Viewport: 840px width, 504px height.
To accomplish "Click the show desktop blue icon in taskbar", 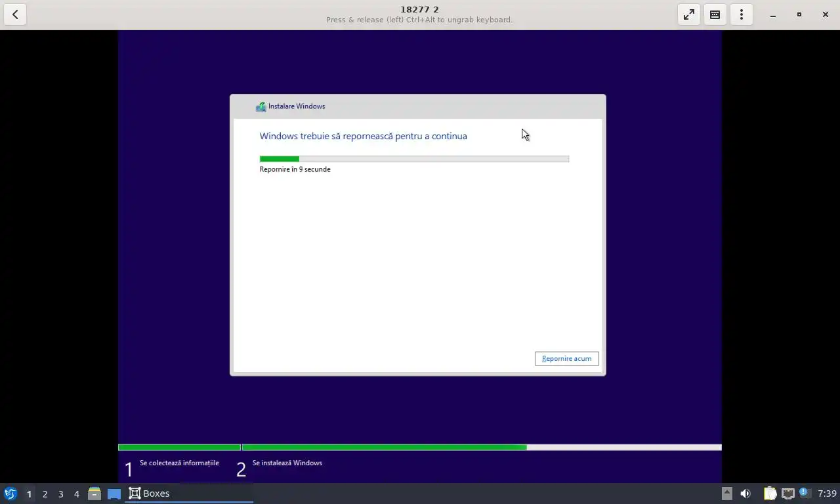I will (x=114, y=493).
